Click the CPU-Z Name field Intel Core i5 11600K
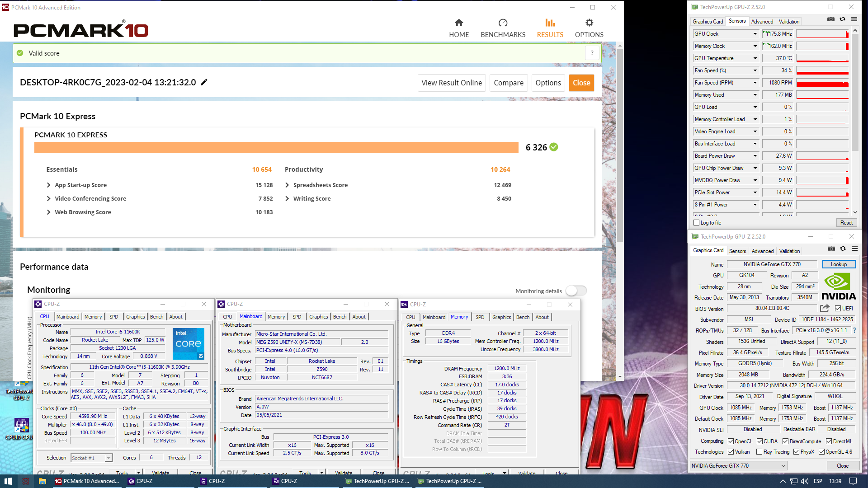This screenshot has height=488, width=868. [118, 332]
